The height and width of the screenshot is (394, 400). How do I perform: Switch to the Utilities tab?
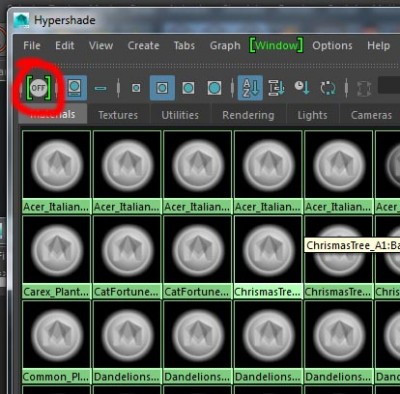pos(180,115)
